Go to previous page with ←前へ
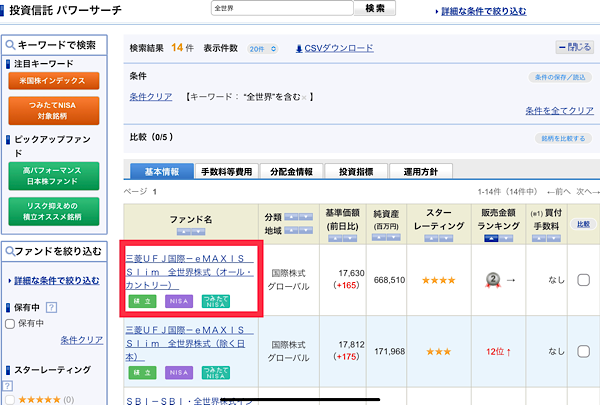The height and width of the screenshot is (405, 600). [559, 192]
